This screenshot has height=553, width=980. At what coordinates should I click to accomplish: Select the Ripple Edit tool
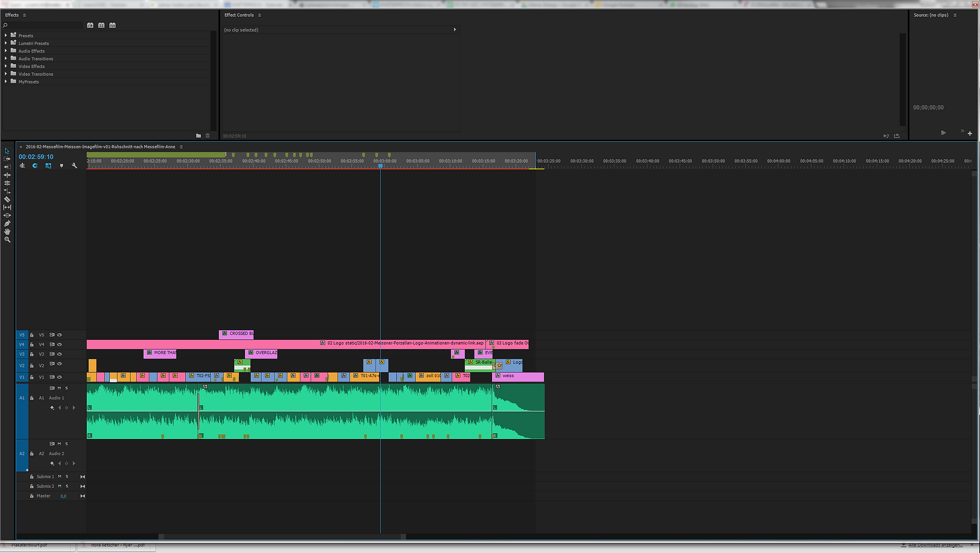click(x=7, y=175)
